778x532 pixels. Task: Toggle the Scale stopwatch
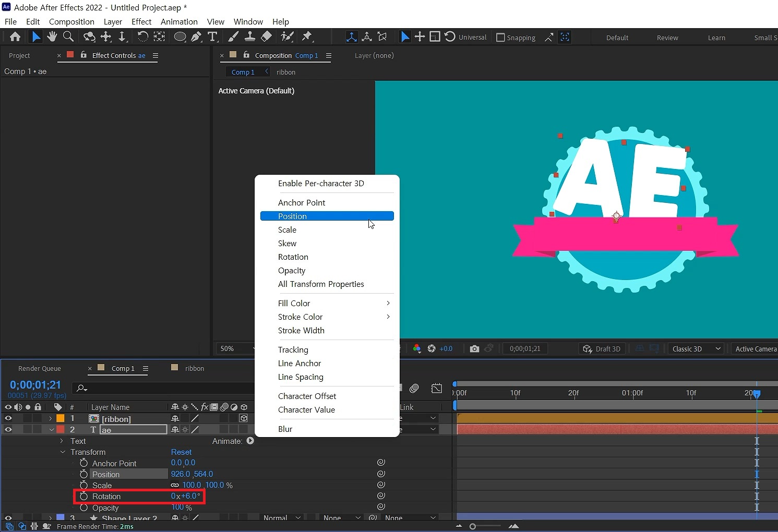pyautogui.click(x=83, y=485)
